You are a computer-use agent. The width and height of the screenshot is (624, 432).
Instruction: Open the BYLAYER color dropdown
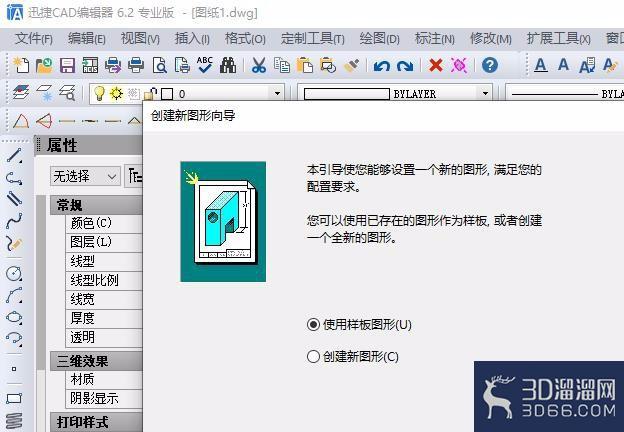pos(485,94)
